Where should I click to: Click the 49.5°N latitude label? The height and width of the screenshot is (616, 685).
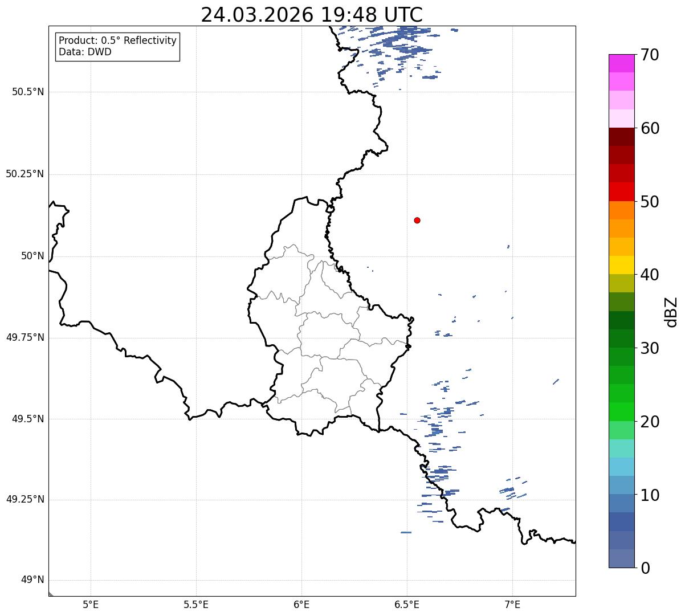[28, 419]
